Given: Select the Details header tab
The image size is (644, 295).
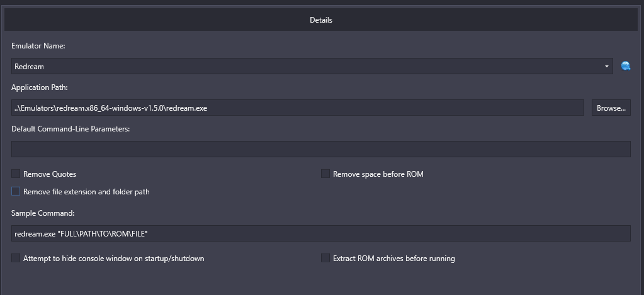Looking at the screenshot, I should pyautogui.click(x=321, y=20).
